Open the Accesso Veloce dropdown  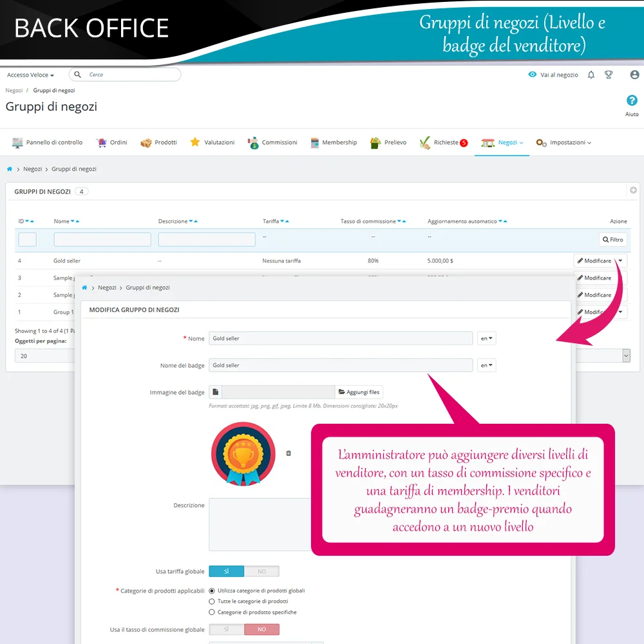[x=30, y=75]
